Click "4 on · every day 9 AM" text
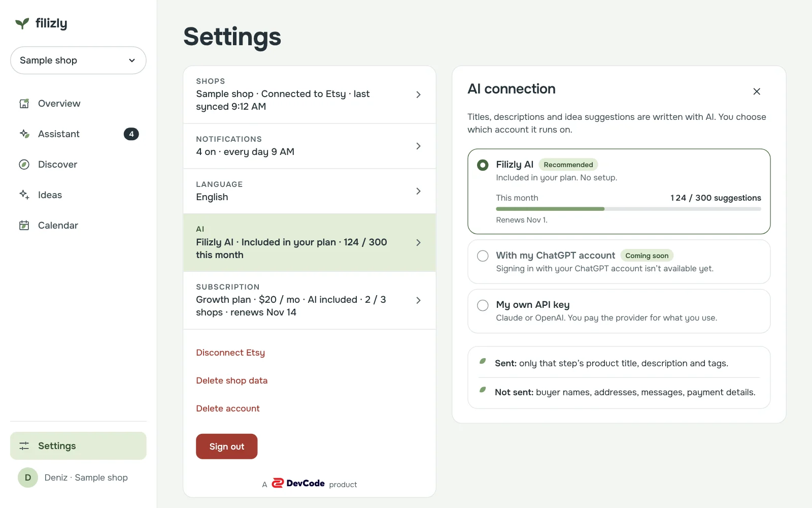Screen dimensions: 812x508 coord(245,152)
